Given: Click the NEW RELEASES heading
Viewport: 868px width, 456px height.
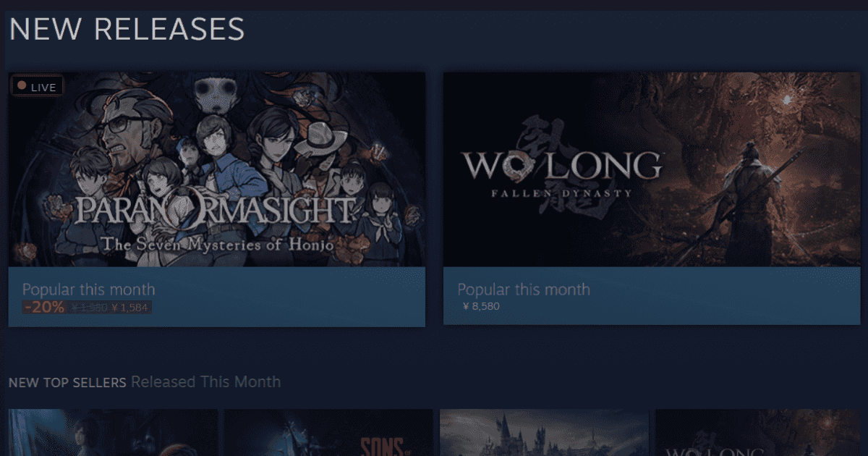Looking at the screenshot, I should (x=127, y=29).
